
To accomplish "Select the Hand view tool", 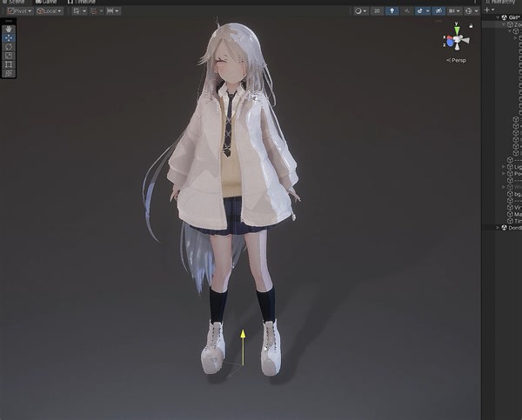I will (x=9, y=29).
